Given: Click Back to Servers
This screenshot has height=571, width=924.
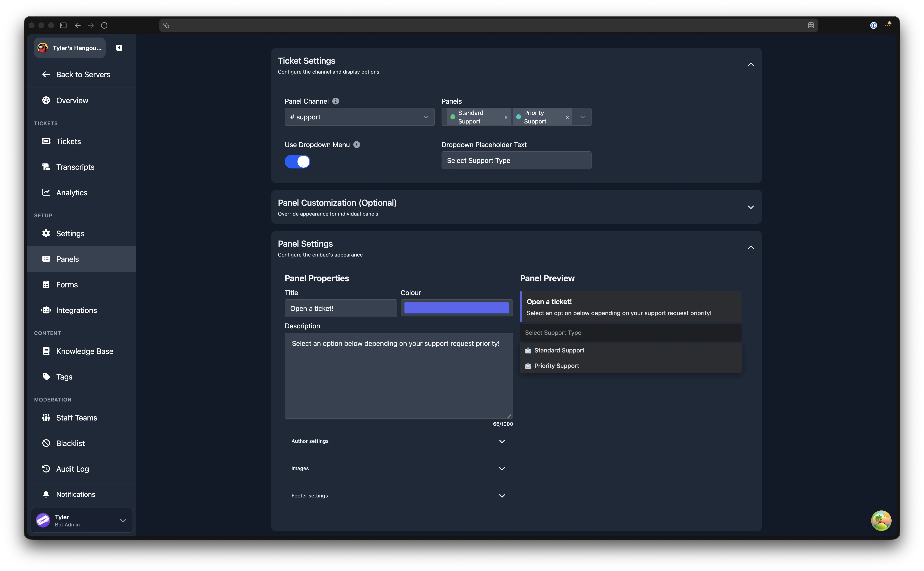Looking at the screenshot, I should [82, 74].
